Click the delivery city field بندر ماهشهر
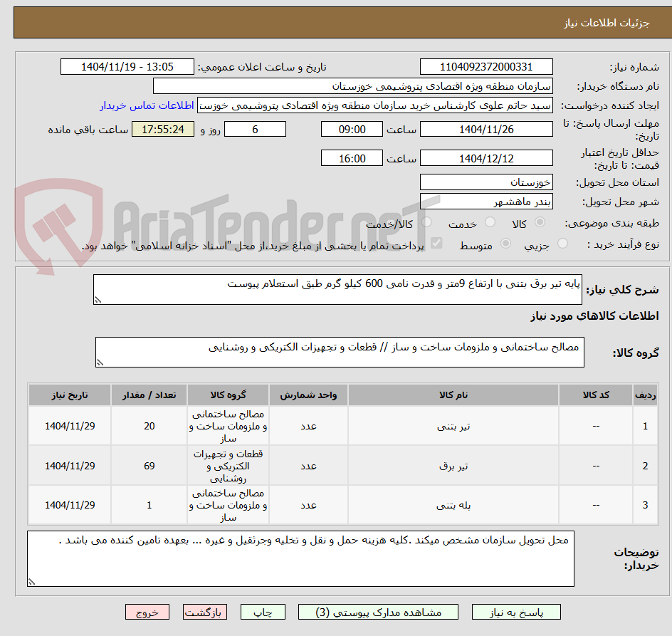The height and width of the screenshot is (636, 672). (486, 202)
